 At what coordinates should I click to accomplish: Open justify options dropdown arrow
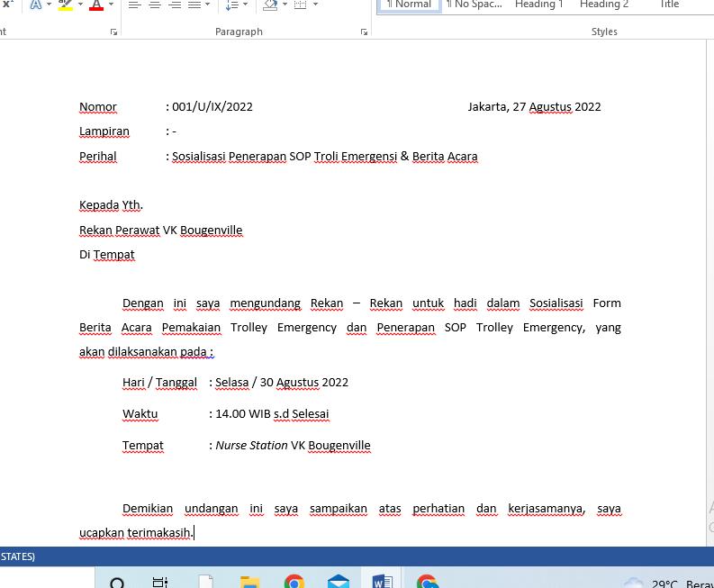(x=208, y=5)
